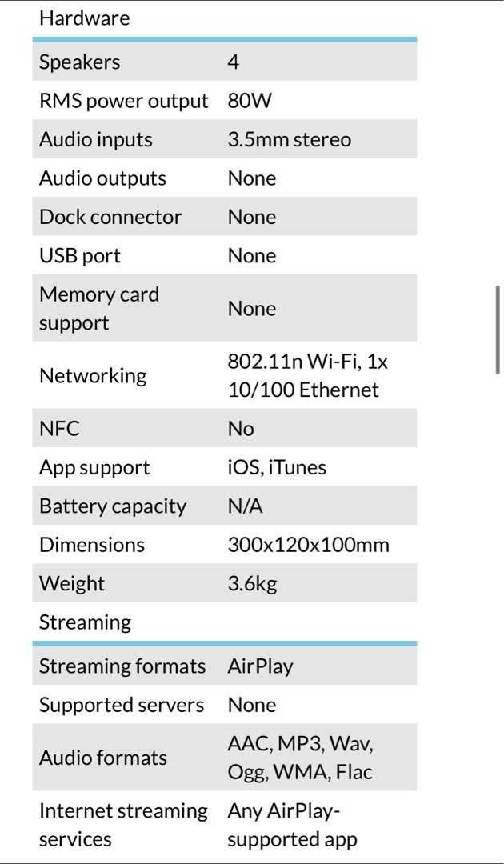This screenshot has height=864, width=504.
Task: Click the NFC row label
Action: tap(59, 428)
